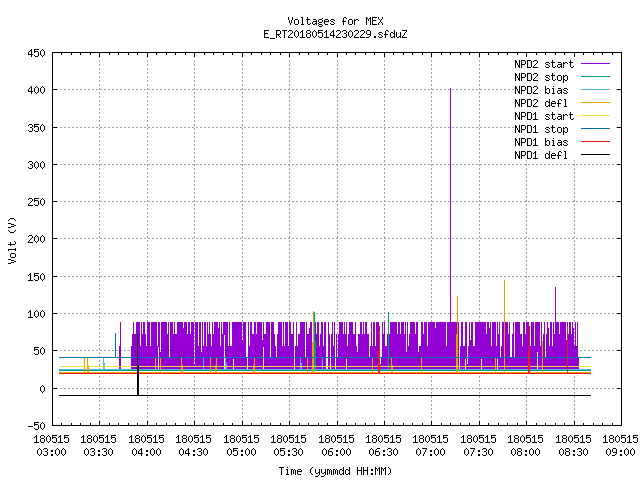This screenshot has width=640, height=480.
Task: Click the y-axis tick value 450
Action: tap(36, 53)
